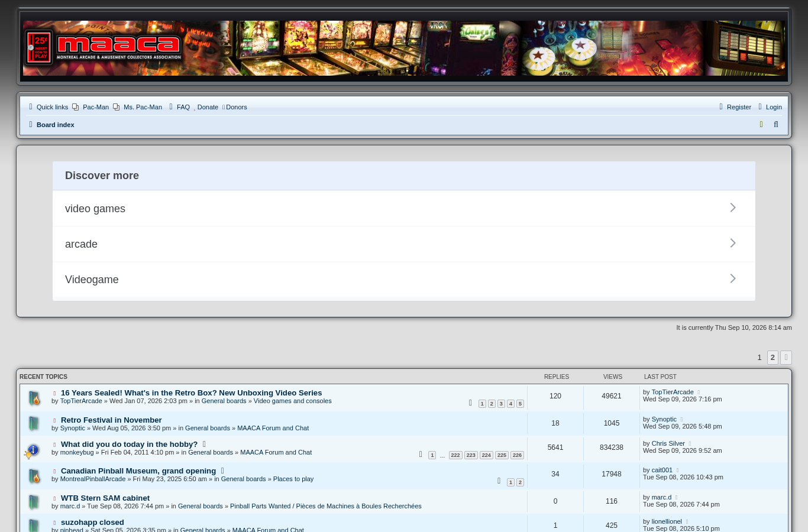Click the hot topic icon beside 16 Years Sealed
Viewport: 808px width, 532px height.
pos(34,398)
